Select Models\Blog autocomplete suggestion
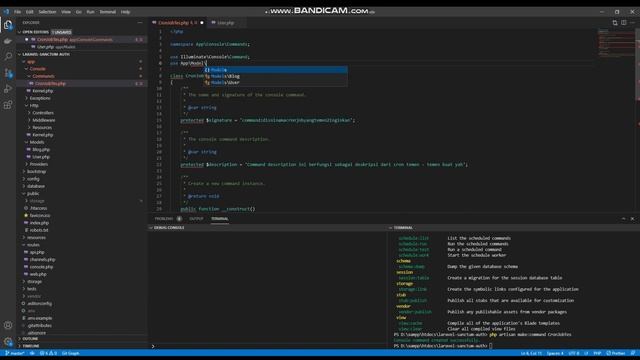 tap(276, 76)
